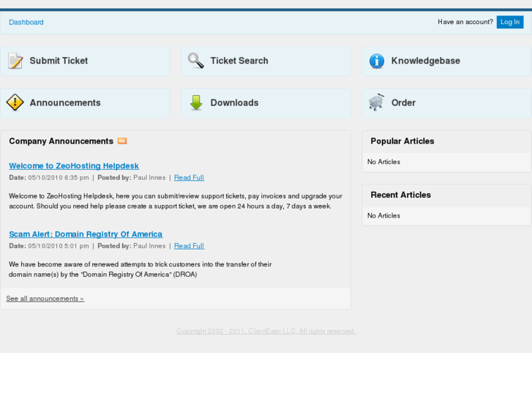Click the Log In button
This screenshot has height=399, width=532.
pos(510,22)
